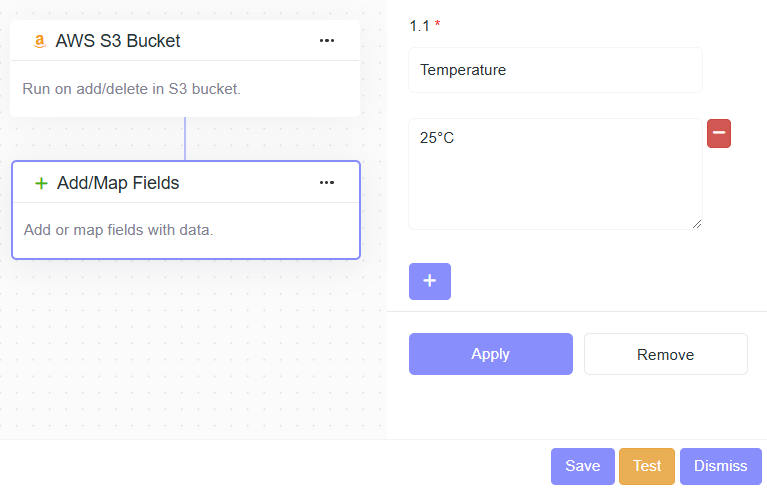Screen dimensions: 767x490
Task: Click the Amazon icon on S3 Bucket node
Action: pos(40,41)
